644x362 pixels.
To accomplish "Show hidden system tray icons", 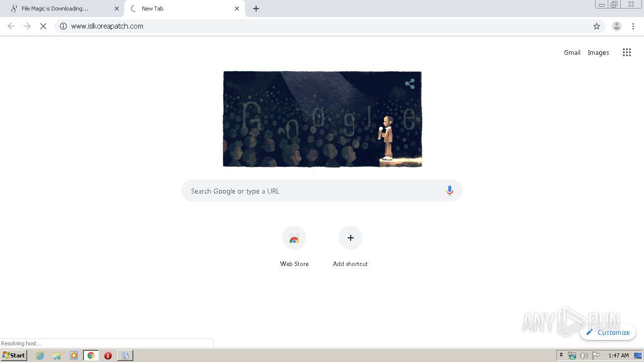I will click(x=561, y=355).
